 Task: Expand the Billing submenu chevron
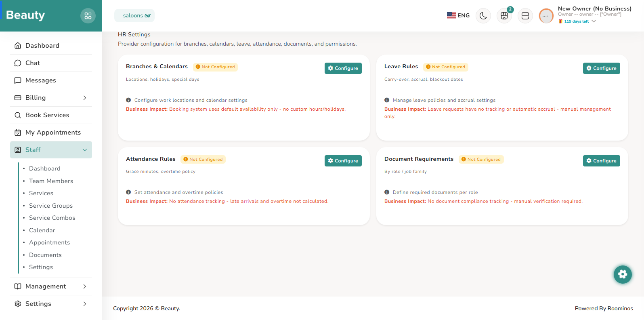click(x=85, y=98)
